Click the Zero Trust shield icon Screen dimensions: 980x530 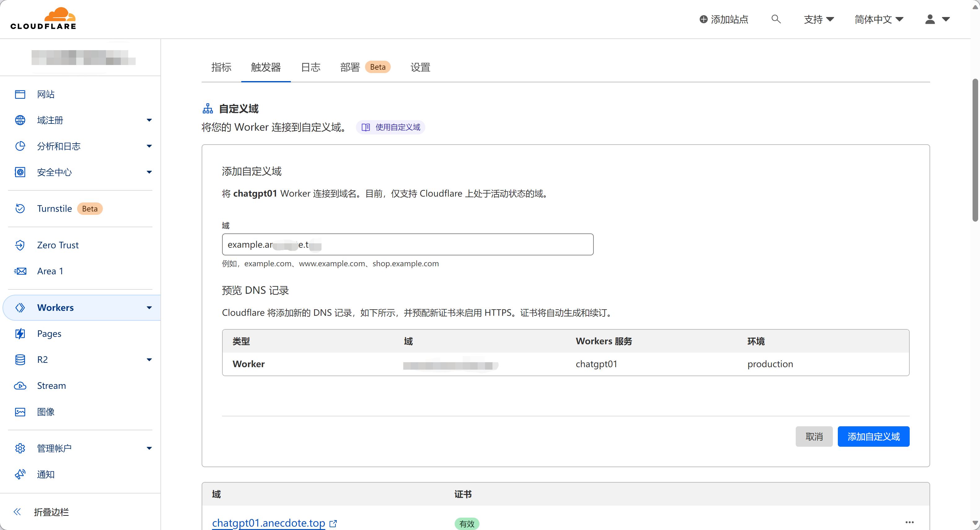[x=20, y=245]
